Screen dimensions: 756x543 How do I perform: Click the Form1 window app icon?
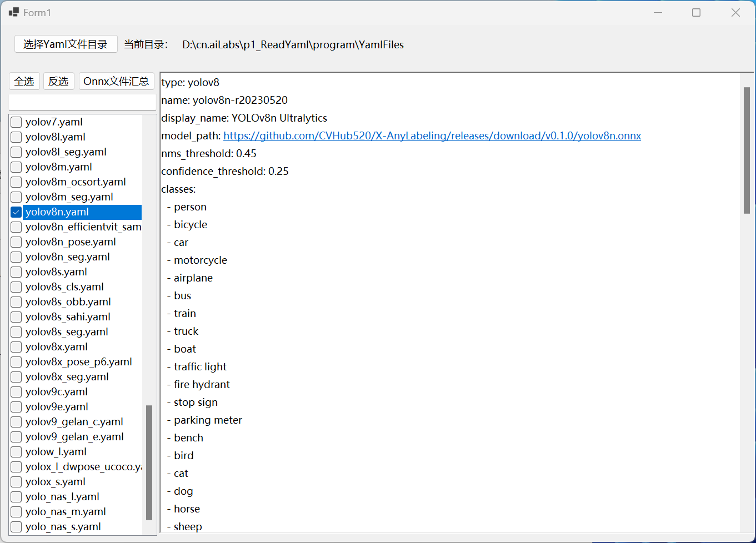[x=14, y=12]
